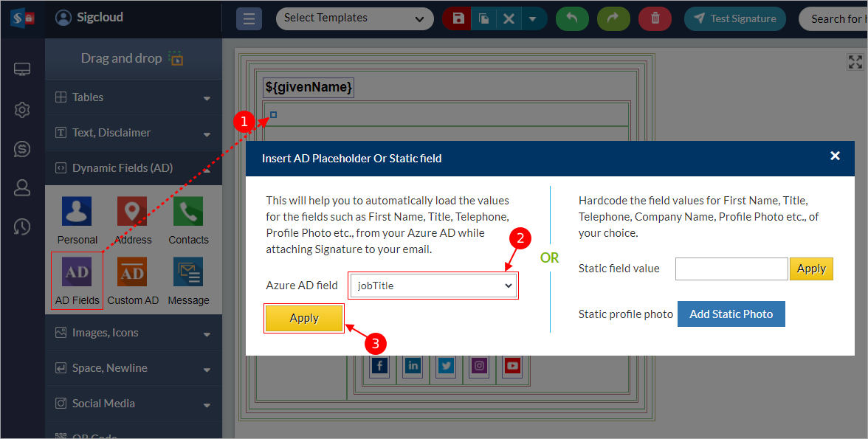The width and height of the screenshot is (868, 439).
Task: Click the Add Static Photo button
Action: pyautogui.click(x=731, y=314)
